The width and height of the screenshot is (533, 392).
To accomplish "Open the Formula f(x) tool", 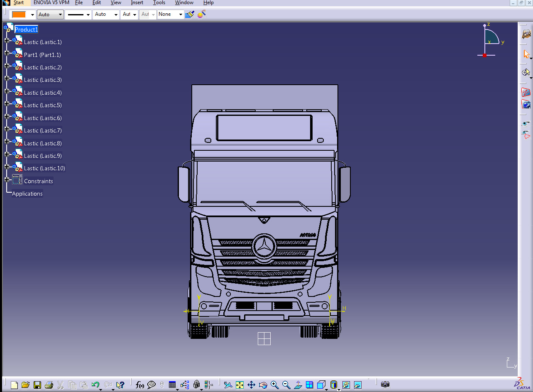I will 140,385.
